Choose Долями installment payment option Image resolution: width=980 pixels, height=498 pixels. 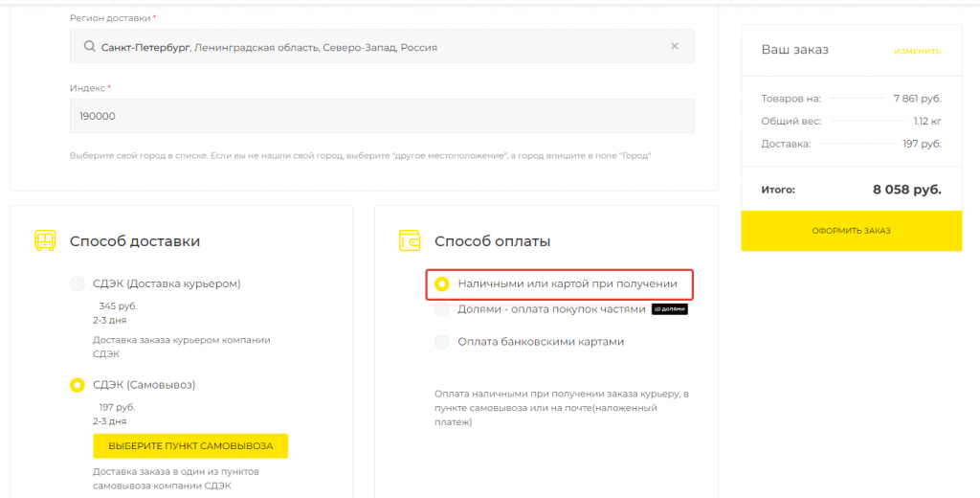441,309
